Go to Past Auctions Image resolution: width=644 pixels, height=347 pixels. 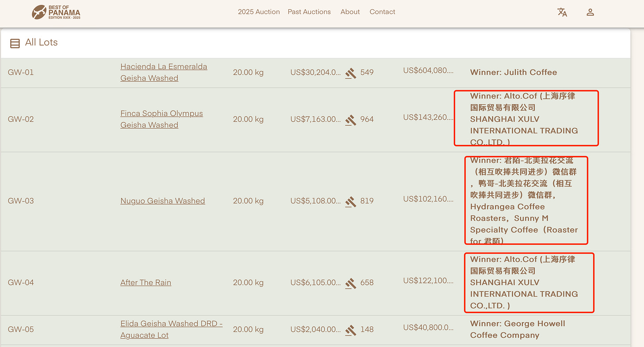click(x=309, y=12)
